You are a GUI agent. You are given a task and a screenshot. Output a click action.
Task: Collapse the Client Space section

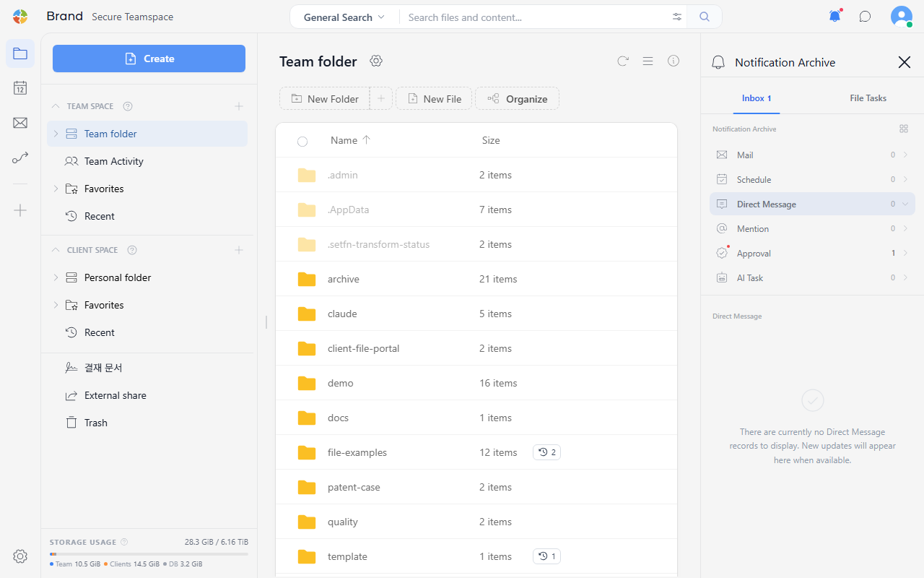[x=56, y=250]
